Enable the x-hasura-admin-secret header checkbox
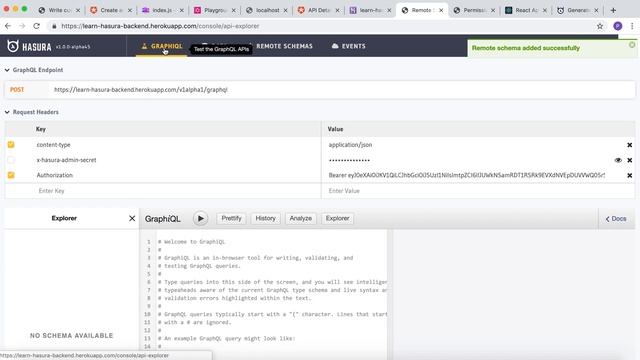The height and width of the screenshot is (360, 640). click(11, 160)
